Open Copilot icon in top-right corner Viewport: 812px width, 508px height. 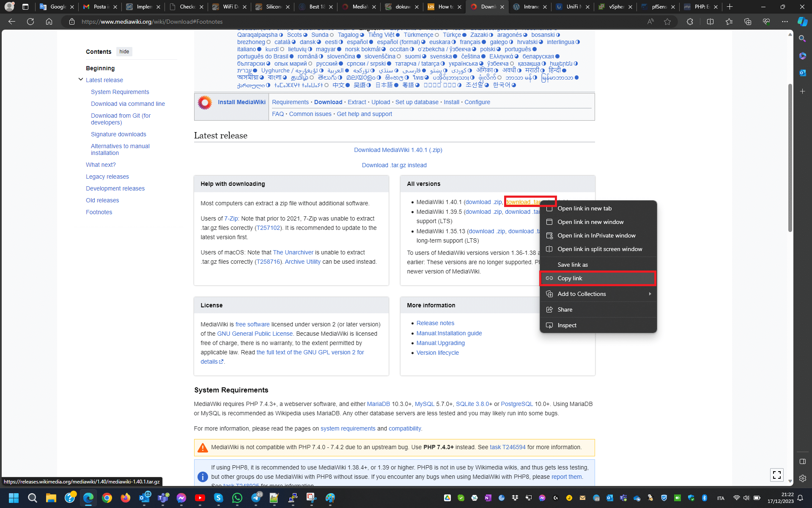pos(802,22)
